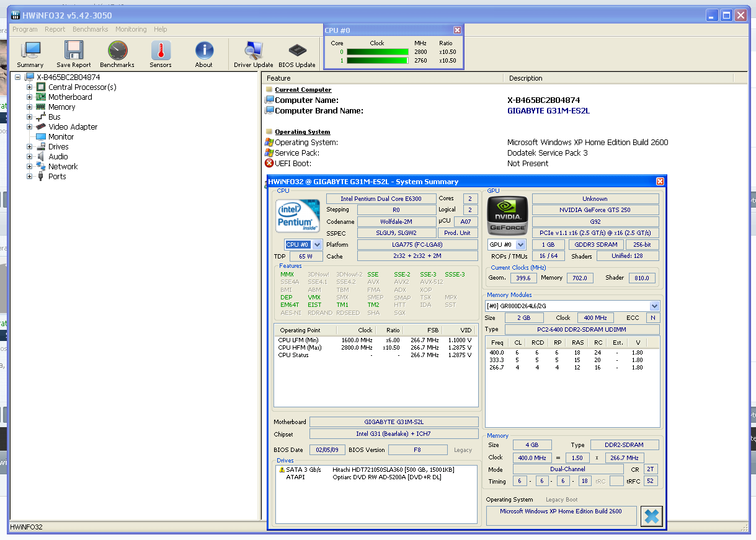
Task: Click the About info icon
Action: 204,51
